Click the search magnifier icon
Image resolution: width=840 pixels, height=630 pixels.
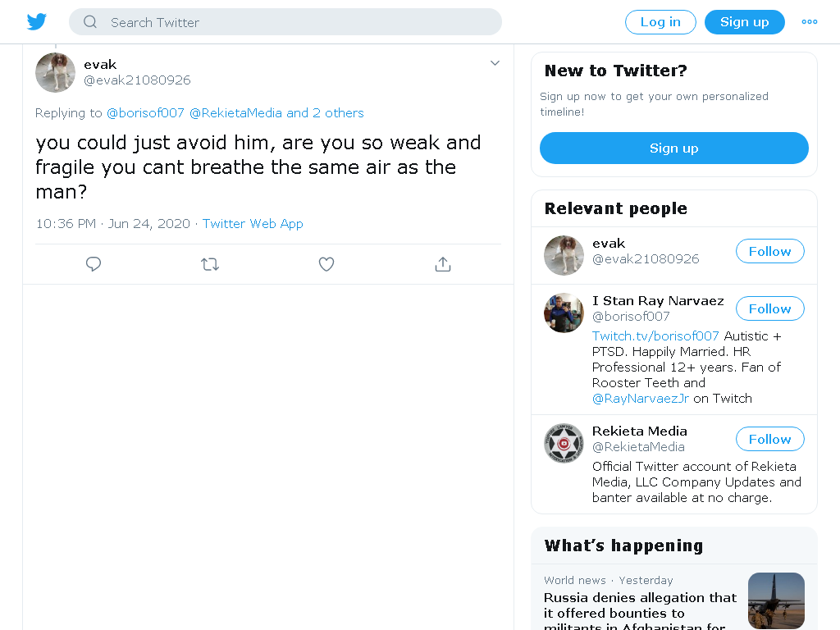pyautogui.click(x=90, y=22)
